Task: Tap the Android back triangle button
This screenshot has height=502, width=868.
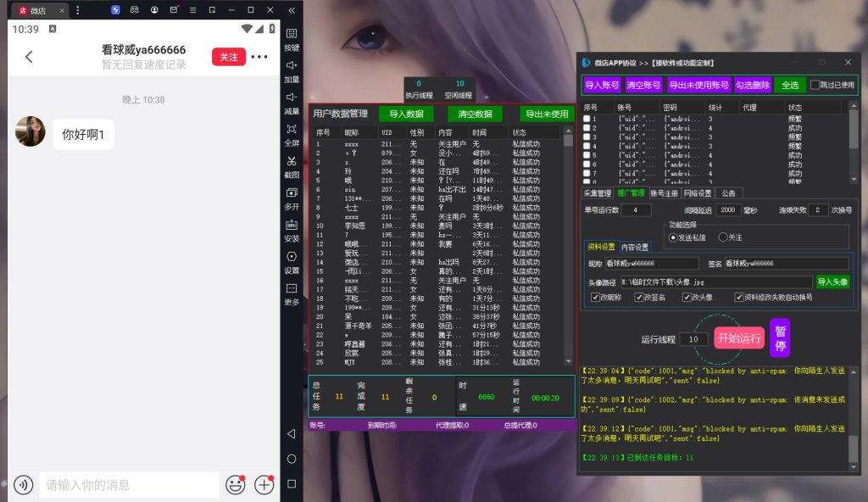Action: (x=292, y=433)
